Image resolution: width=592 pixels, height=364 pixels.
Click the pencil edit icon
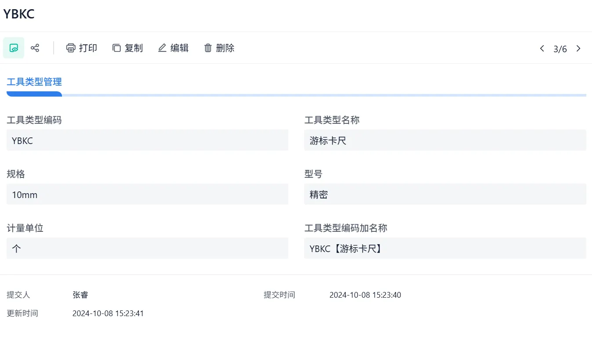click(162, 48)
